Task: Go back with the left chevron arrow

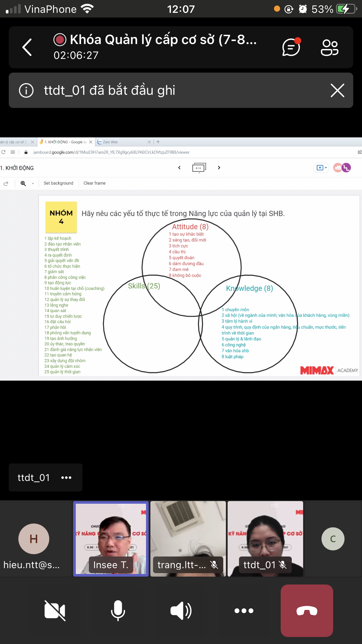Action: point(27,47)
